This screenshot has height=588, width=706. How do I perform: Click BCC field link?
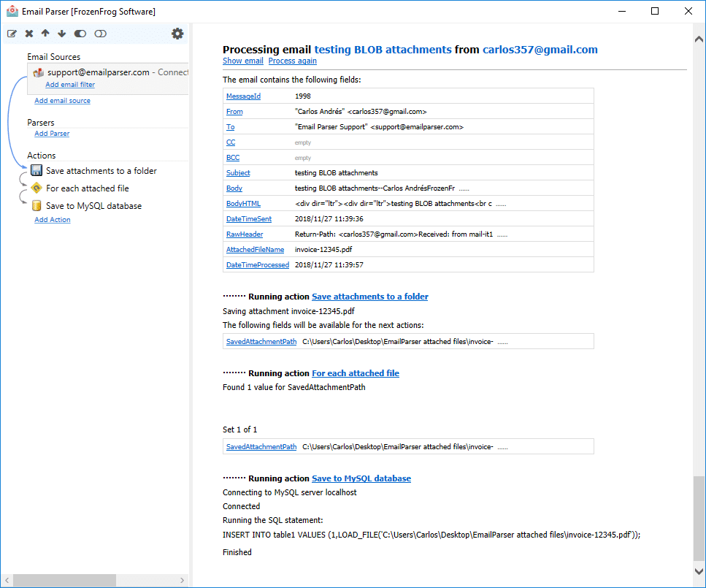click(233, 157)
